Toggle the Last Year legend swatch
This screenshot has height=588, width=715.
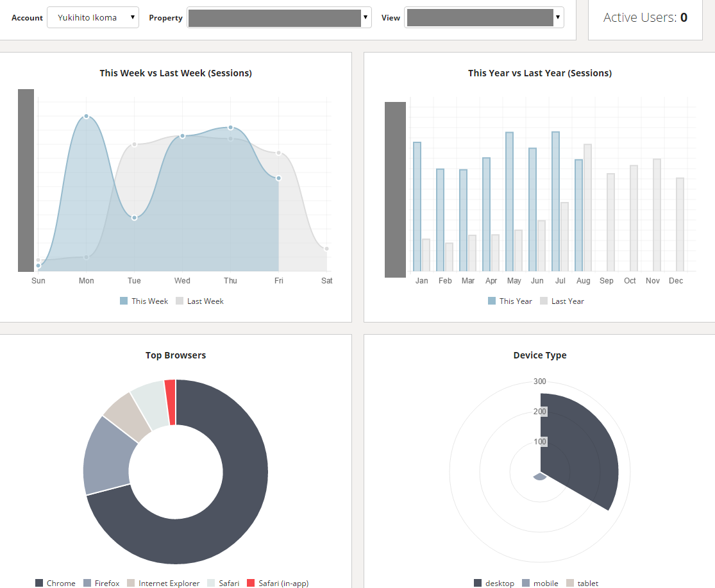(544, 301)
